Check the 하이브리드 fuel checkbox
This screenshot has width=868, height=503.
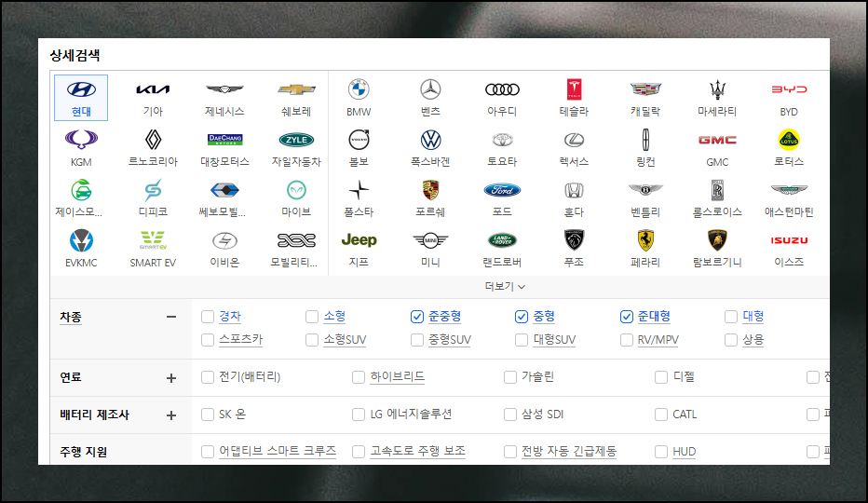359,377
